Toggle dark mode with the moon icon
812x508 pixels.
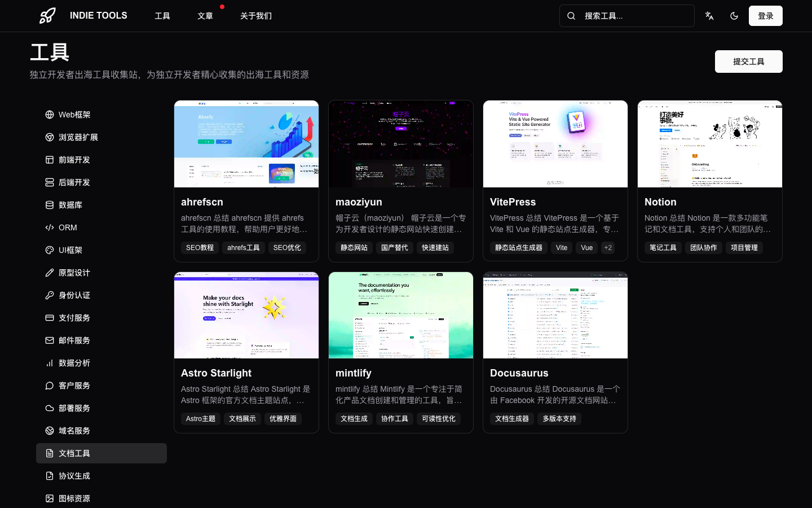point(734,16)
